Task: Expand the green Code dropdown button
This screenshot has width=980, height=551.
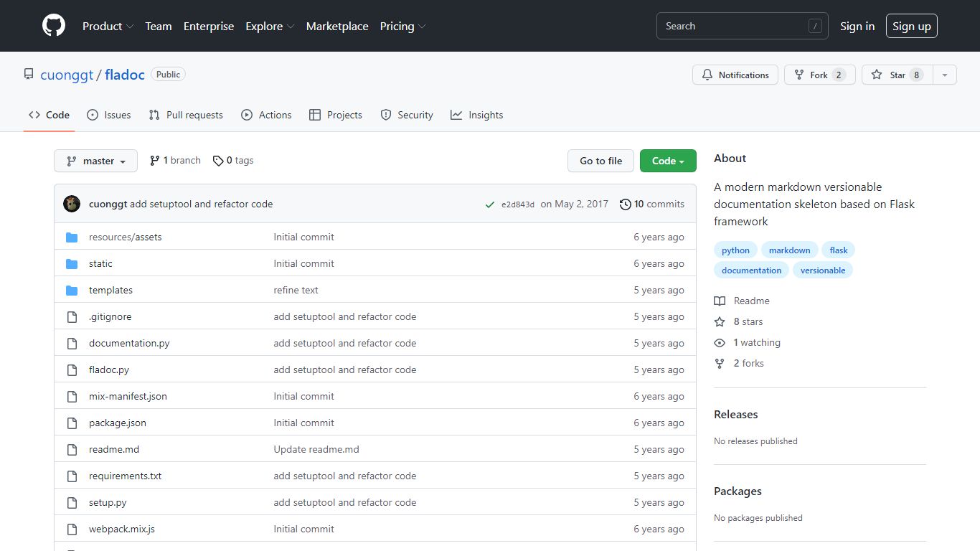Action: tap(668, 161)
